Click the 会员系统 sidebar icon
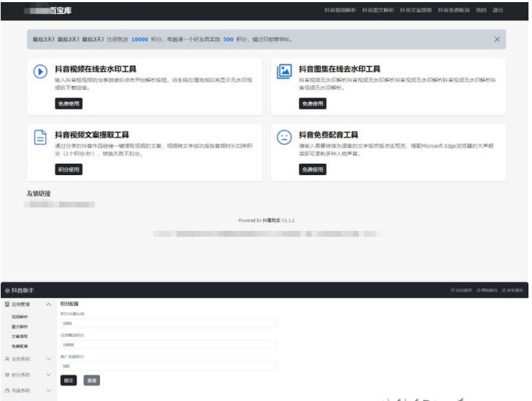This screenshot has width=532, height=401. coord(7,359)
